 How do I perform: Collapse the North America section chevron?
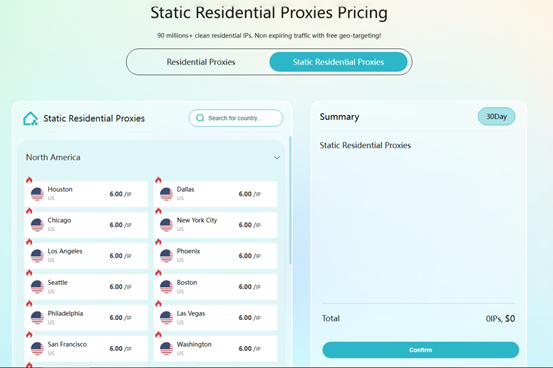(277, 158)
